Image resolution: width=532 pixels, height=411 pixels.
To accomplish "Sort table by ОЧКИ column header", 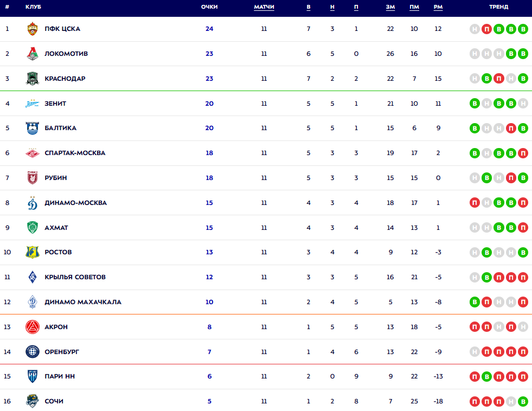I will click(x=209, y=7).
